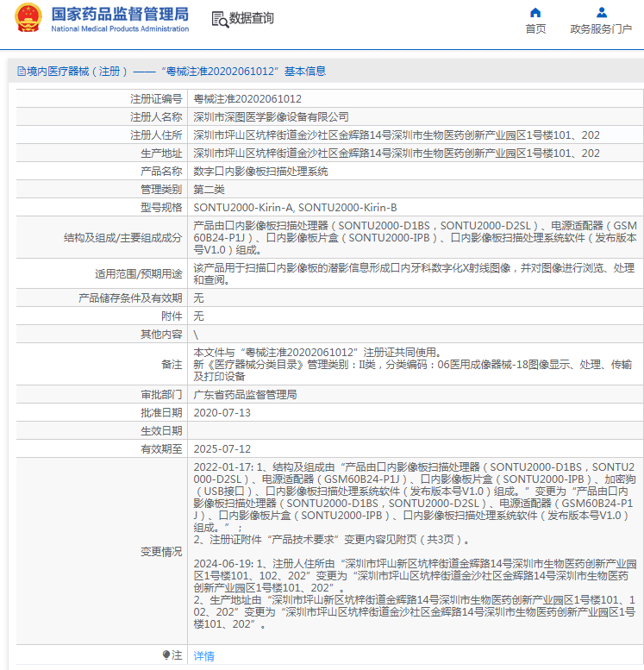Screen dimensions: 644x670
Task: Click the 2024-06-19 change record paragraph
Action: pyautogui.click(x=415, y=594)
